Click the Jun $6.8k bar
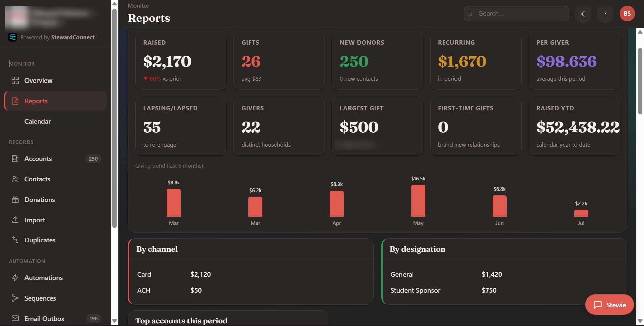 [499, 206]
